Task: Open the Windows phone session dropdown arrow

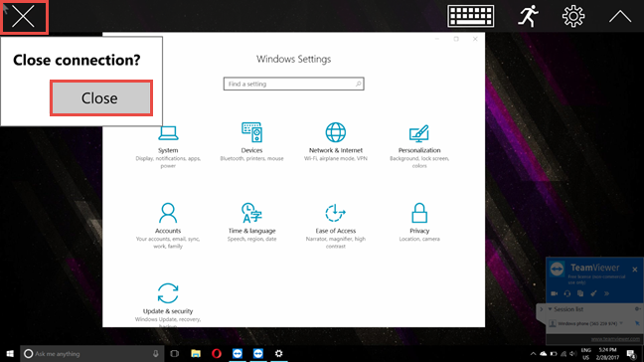Action: 621,323
